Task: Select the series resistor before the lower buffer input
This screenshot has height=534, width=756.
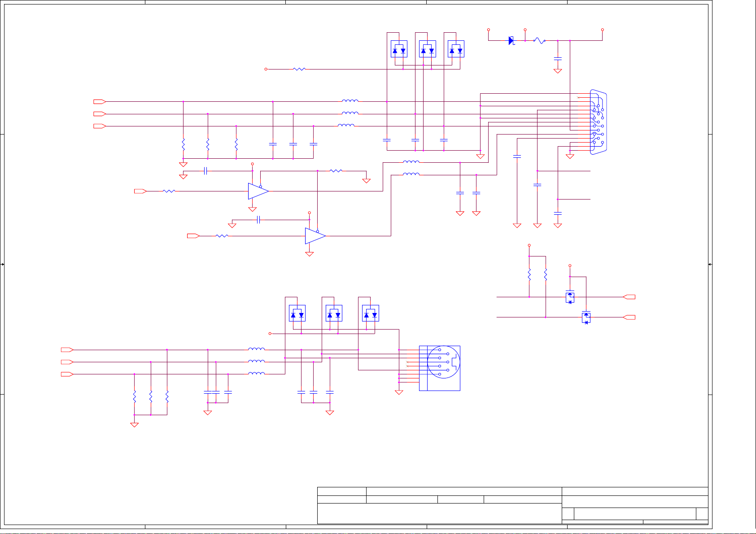Action: (x=222, y=236)
